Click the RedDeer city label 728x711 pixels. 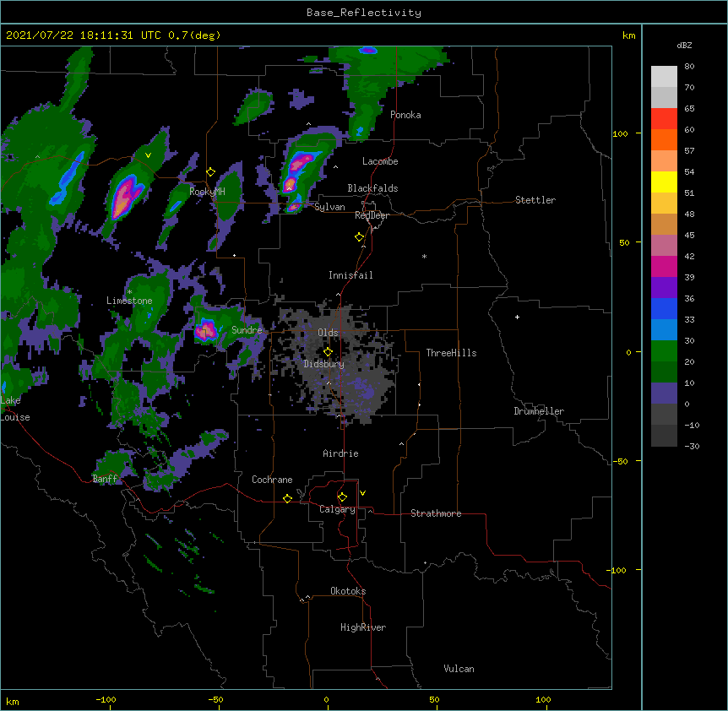pyautogui.click(x=372, y=215)
